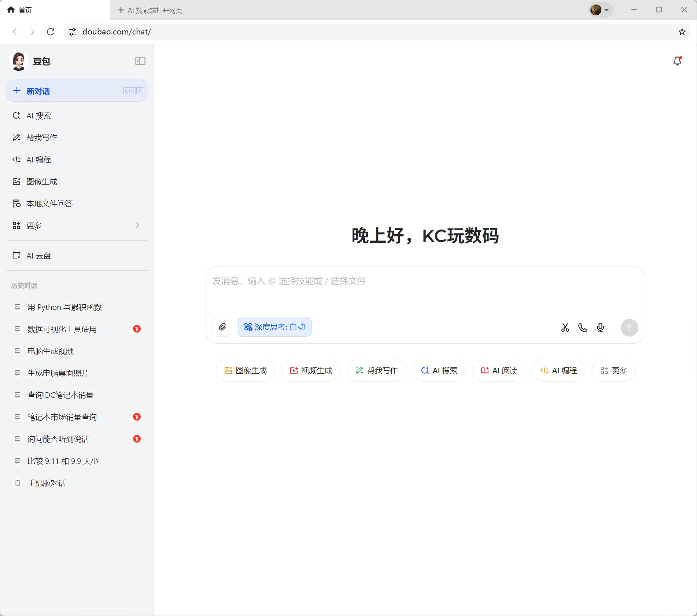The image size is (697, 616).
Task: Switch to the 首页 tab
Action: pos(55,10)
